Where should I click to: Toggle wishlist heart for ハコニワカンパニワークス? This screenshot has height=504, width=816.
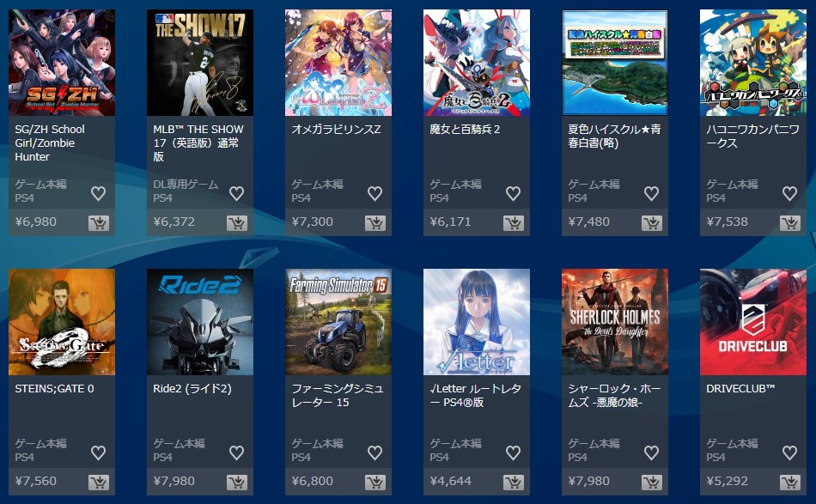[789, 193]
